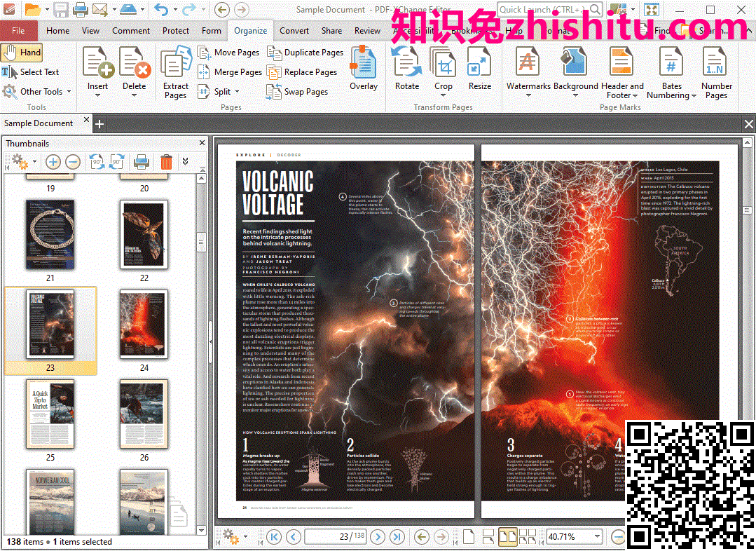Screen dimensions: 756x551
Task: Delete selected page with trash icon
Action: (x=166, y=162)
